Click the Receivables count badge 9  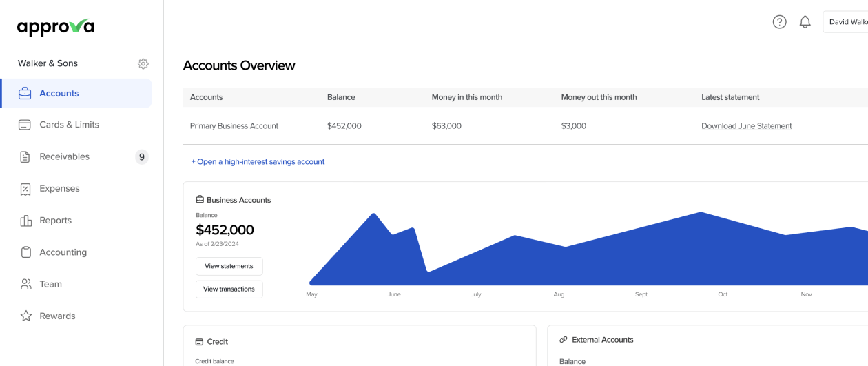point(141,156)
